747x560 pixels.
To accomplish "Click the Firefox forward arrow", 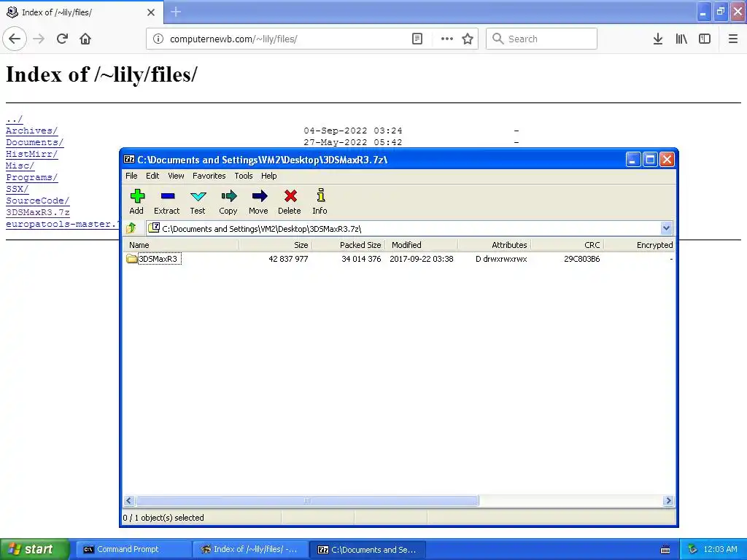I will [39, 39].
